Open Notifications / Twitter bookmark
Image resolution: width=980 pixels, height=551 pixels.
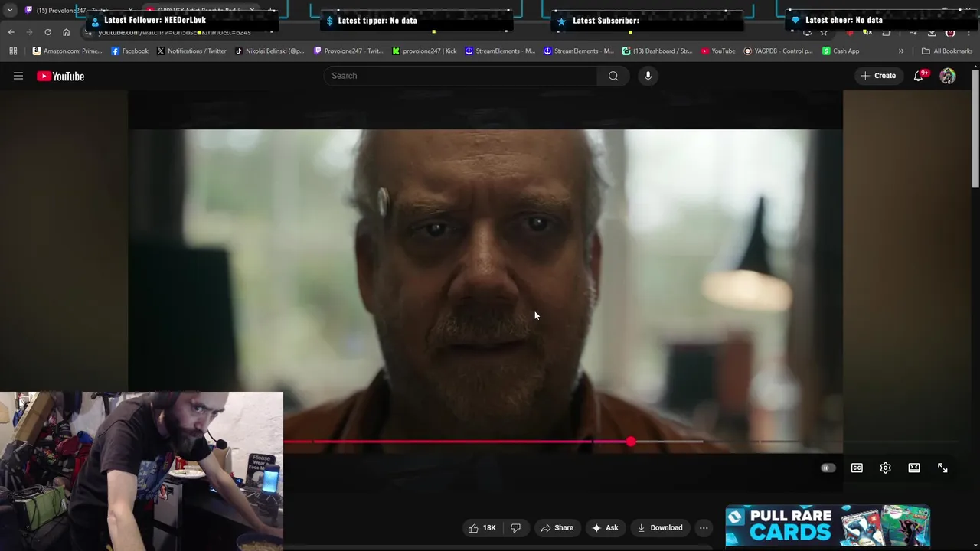pos(191,51)
